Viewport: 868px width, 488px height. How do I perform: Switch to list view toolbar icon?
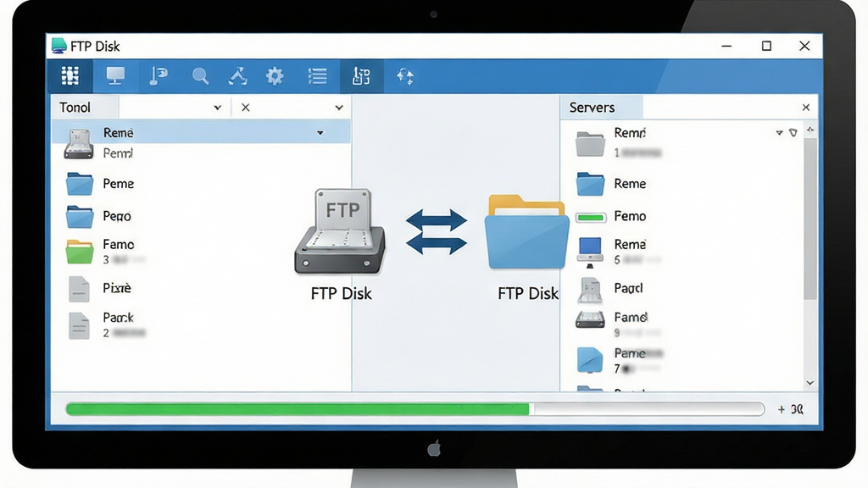click(317, 75)
